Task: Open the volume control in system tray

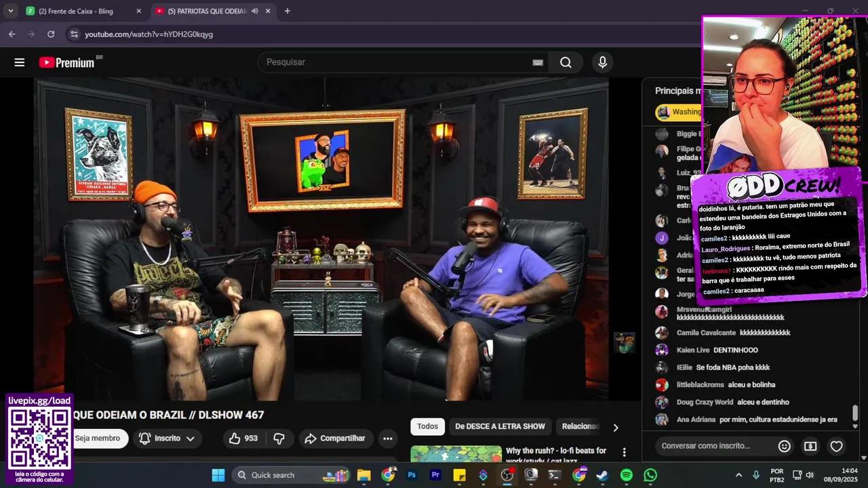Action: click(810, 475)
